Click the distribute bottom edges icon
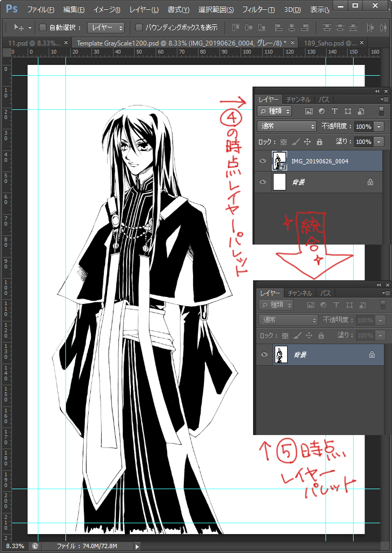The width and height of the screenshot is (392, 553). tap(353, 27)
